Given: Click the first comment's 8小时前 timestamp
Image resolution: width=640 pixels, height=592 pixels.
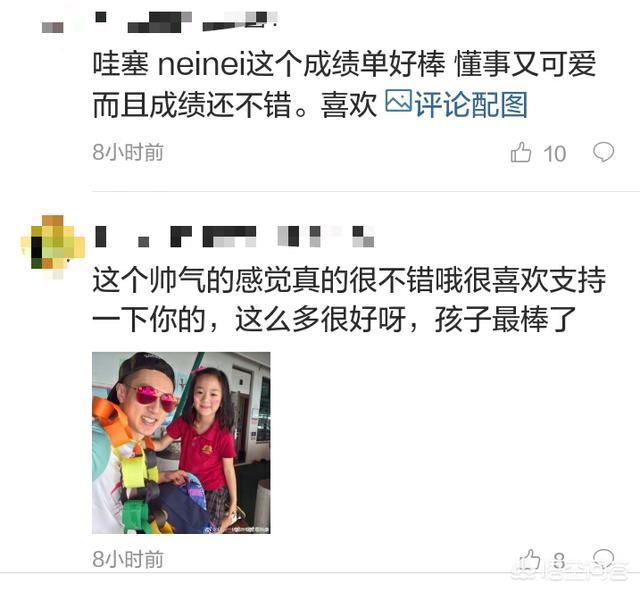Looking at the screenshot, I should point(128,152).
